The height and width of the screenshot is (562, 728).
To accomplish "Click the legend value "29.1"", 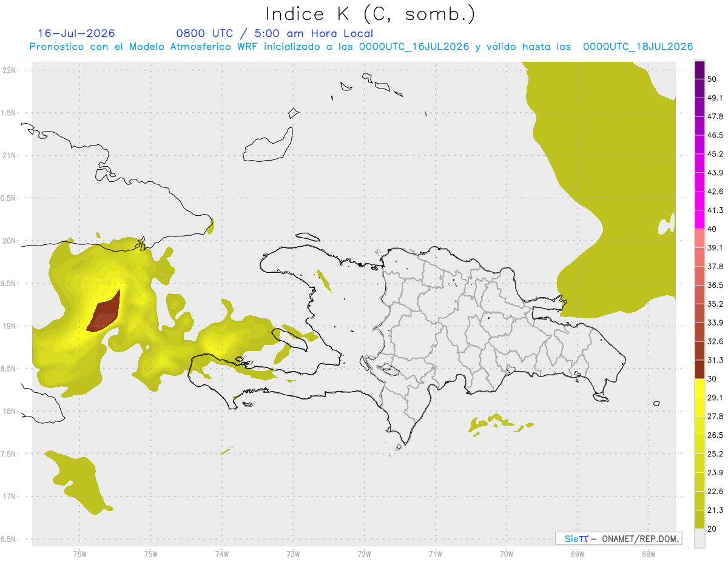I will point(715,398).
